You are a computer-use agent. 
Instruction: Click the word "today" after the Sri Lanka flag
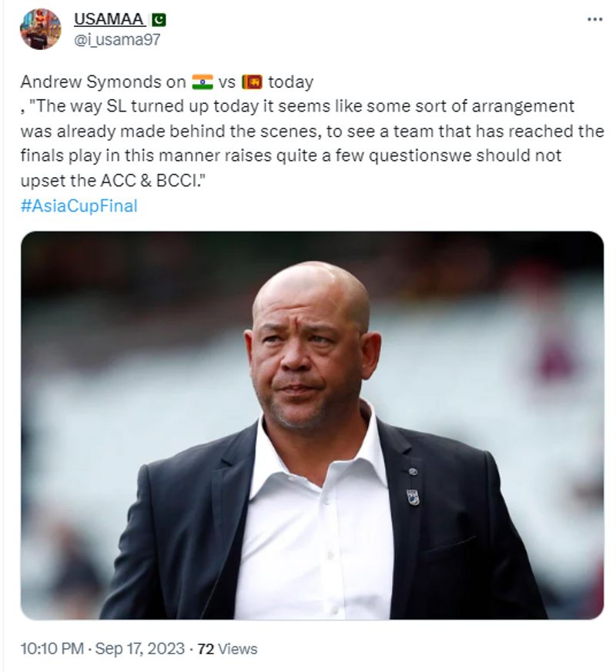(x=291, y=82)
